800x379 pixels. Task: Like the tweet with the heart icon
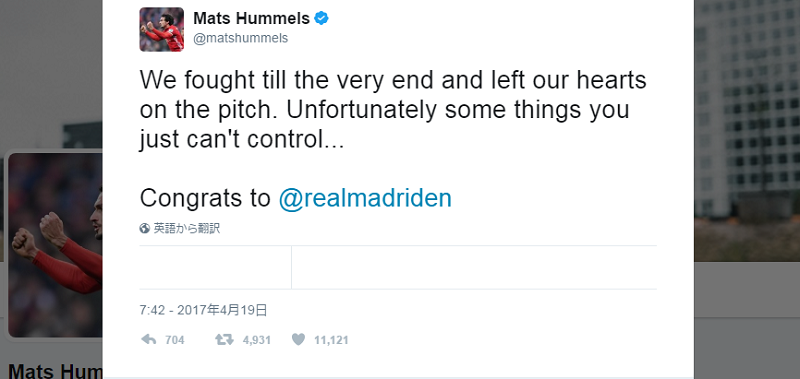(x=298, y=340)
